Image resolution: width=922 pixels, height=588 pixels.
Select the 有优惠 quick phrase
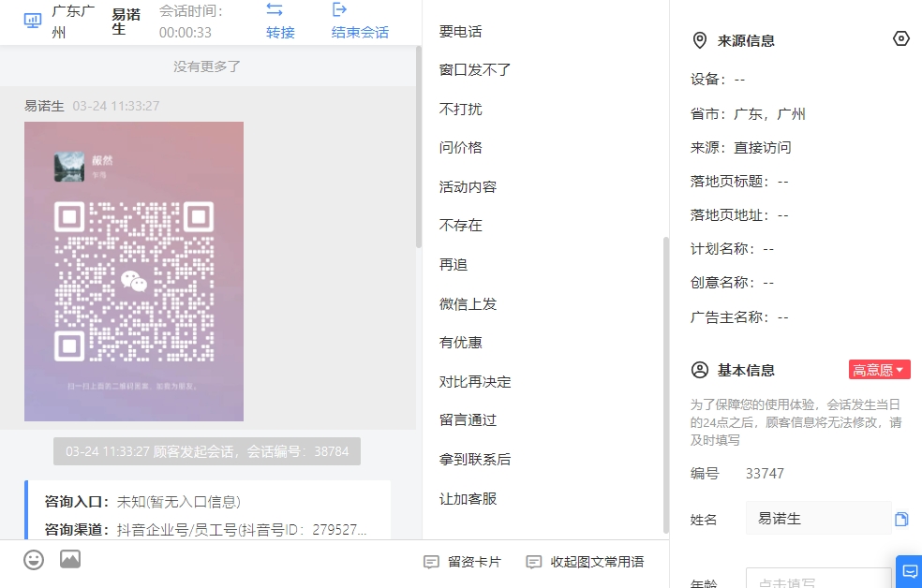tap(460, 343)
